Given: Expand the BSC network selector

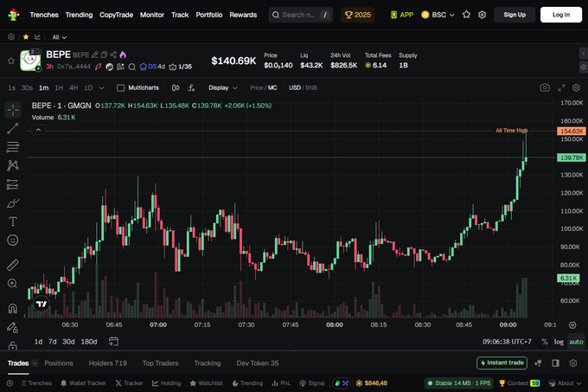Looking at the screenshot, I should (x=438, y=15).
